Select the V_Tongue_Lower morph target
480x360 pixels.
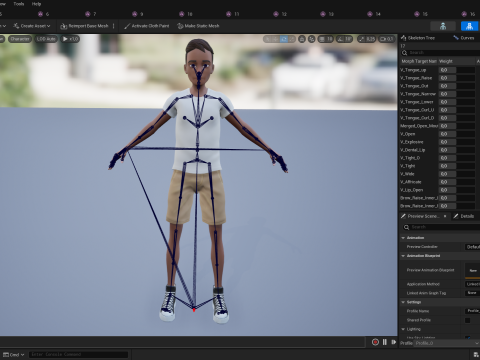[417, 102]
